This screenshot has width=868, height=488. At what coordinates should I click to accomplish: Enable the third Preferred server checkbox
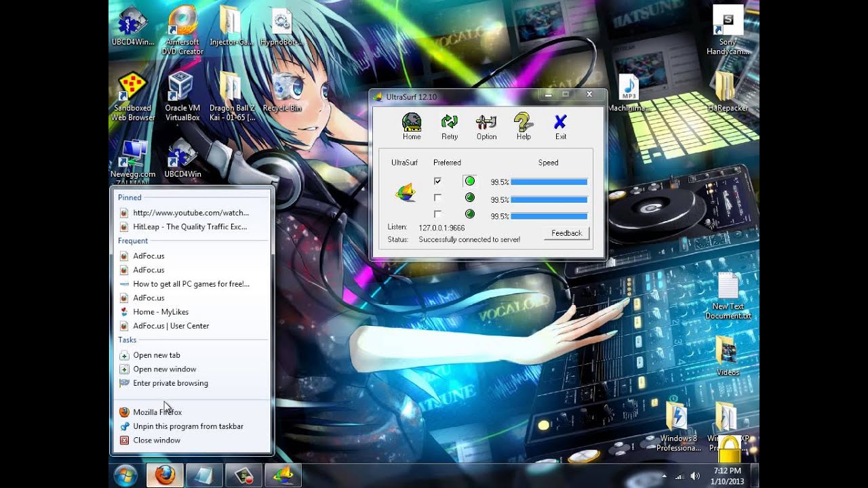pyautogui.click(x=437, y=214)
